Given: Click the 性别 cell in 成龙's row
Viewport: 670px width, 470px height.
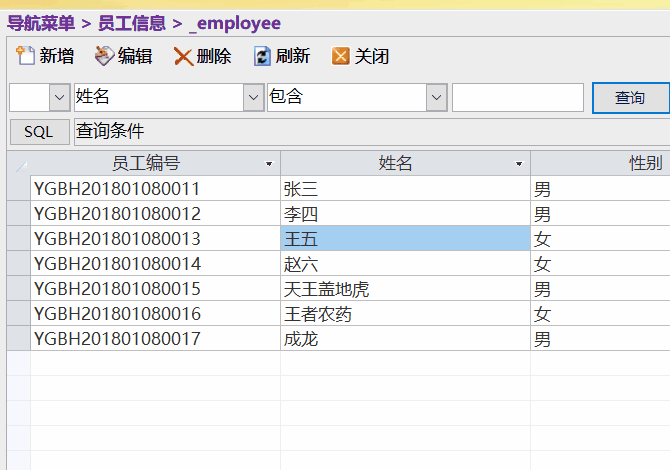Looking at the screenshot, I should tap(600, 338).
